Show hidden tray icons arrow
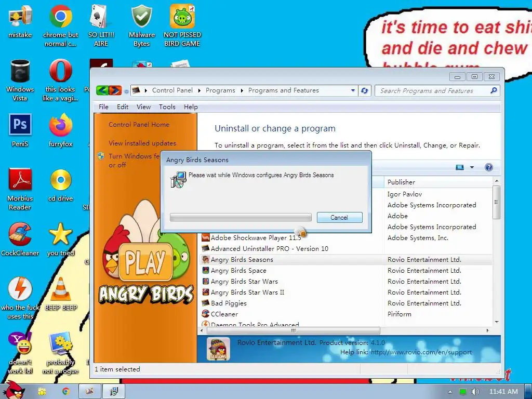Image resolution: width=532 pixels, height=399 pixels. pyautogui.click(x=450, y=392)
